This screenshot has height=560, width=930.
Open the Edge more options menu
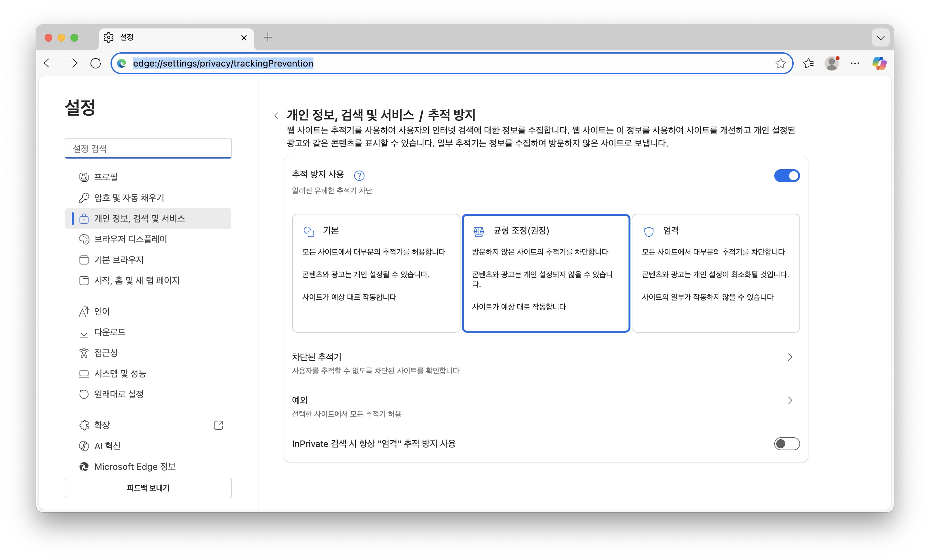855,63
